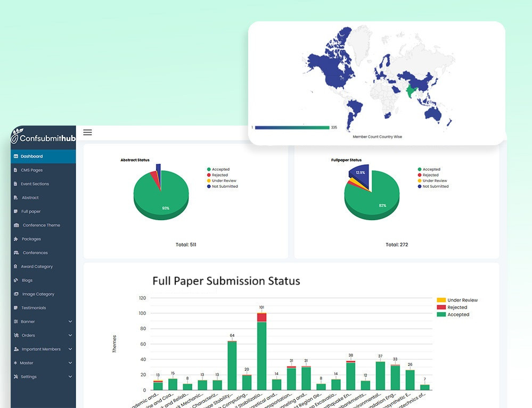Image resolution: width=532 pixels, height=408 pixels.
Task: Click the Conferences icon in sidebar
Action: [x=17, y=253]
